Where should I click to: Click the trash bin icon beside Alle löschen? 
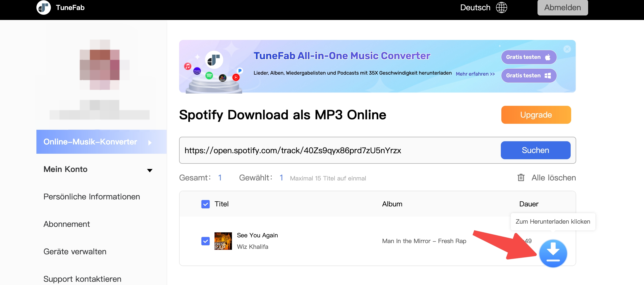(521, 177)
